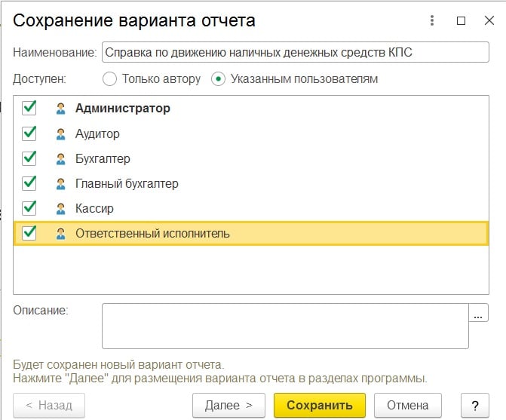Select the Указанным пользователям radio option
Viewport: 506px width, 420px height.
click(x=219, y=78)
